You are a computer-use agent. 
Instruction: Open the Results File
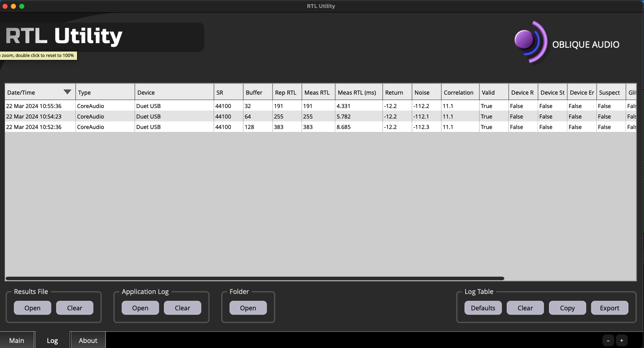point(32,308)
